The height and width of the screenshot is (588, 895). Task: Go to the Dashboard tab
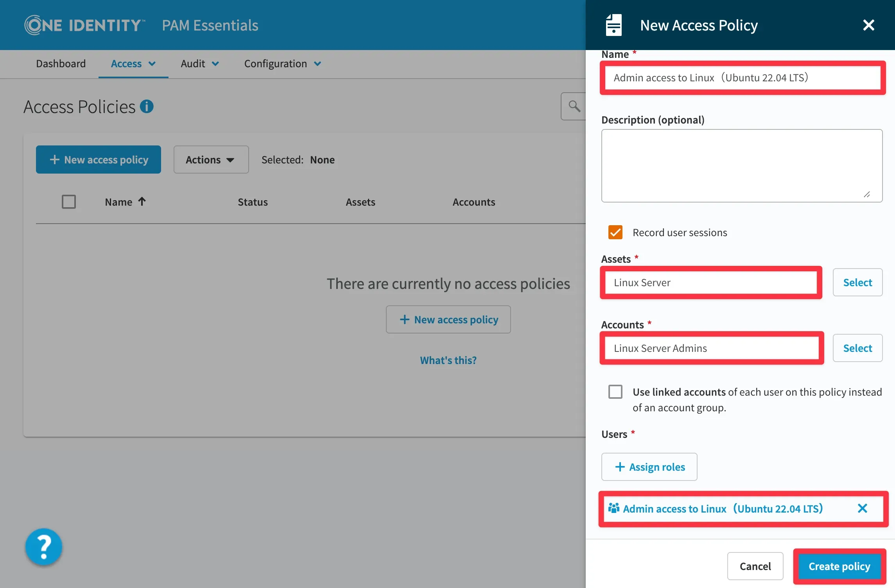point(61,64)
